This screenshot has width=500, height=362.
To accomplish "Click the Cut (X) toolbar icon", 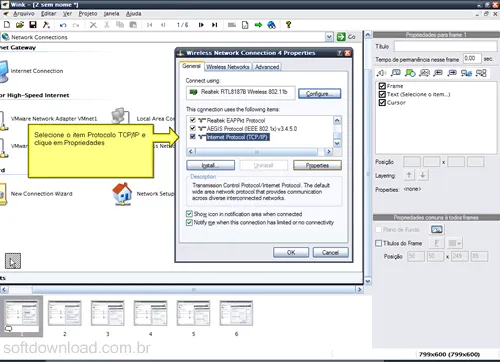I will point(93,25).
